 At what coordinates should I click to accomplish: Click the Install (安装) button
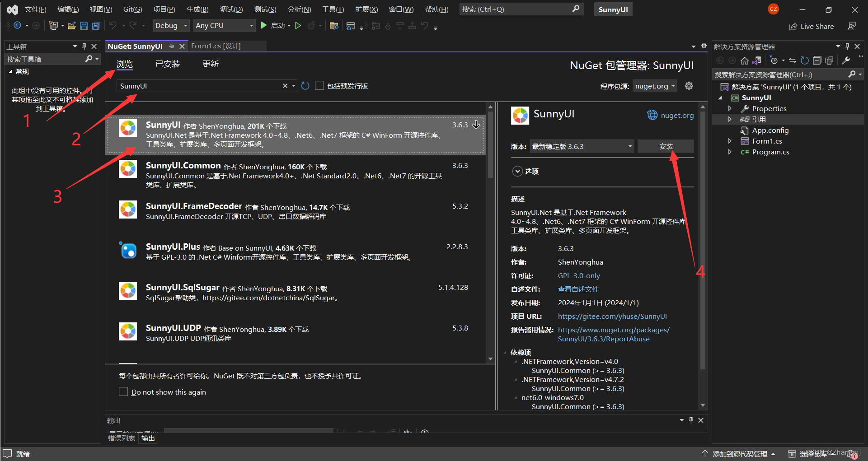coord(666,146)
